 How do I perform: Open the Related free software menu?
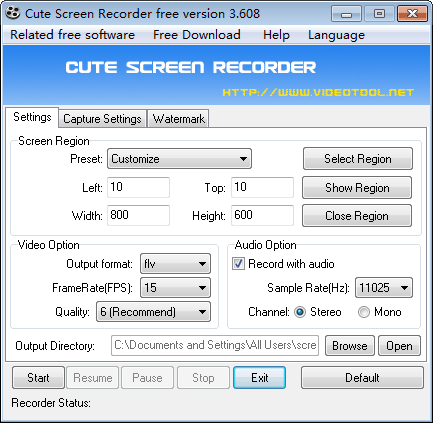coord(72,35)
